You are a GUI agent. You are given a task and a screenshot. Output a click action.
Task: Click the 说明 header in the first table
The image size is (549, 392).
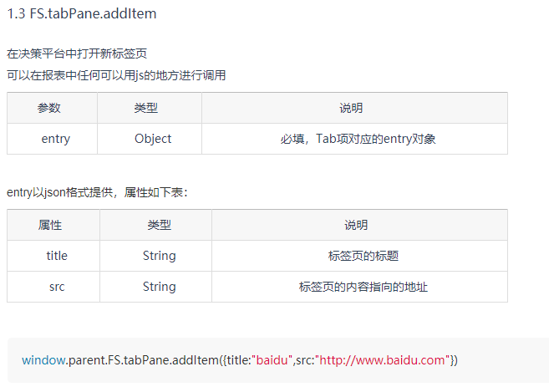354,108
